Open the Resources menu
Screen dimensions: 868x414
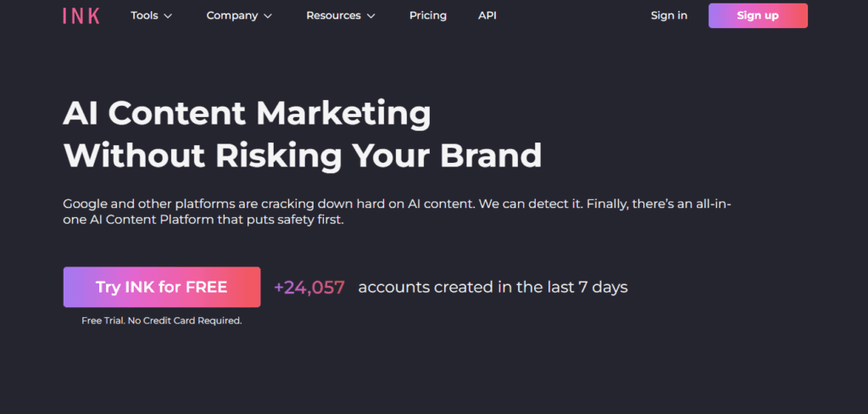(x=333, y=15)
